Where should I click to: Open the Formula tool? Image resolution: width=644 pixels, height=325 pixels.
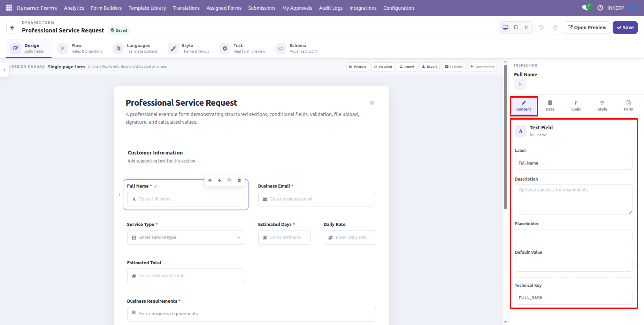(358, 67)
